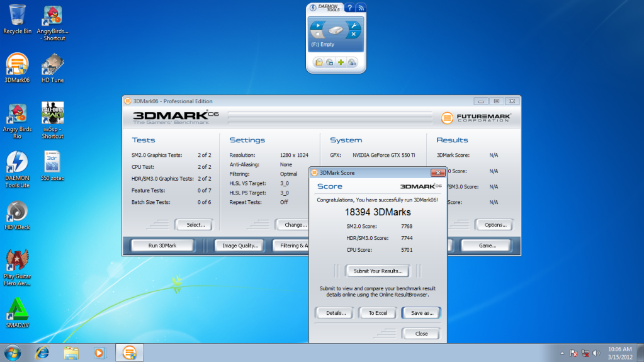Click Select... under Tests
The image size is (644, 362).
point(195,225)
